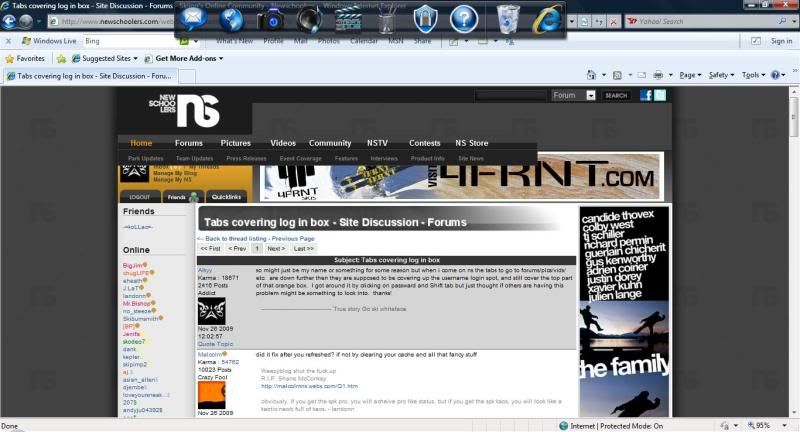Click the site search input field

tap(510, 95)
